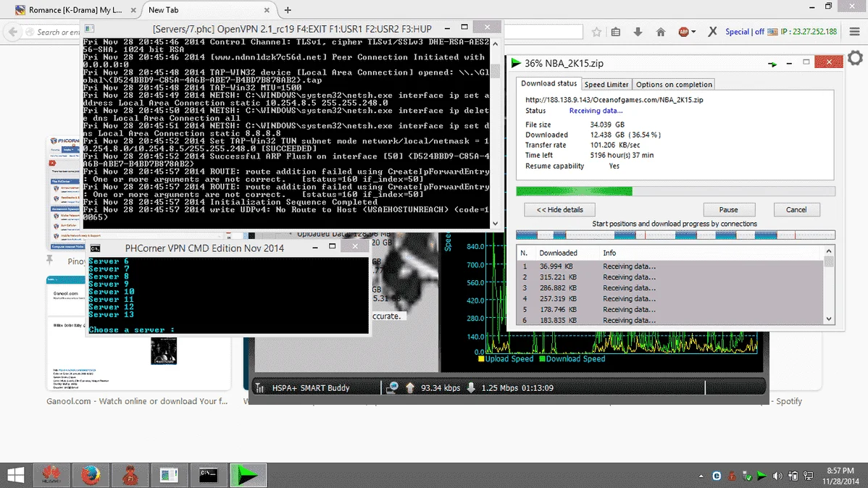Viewport: 868px width, 488px height.
Task: Switch to CMD window in taskbar
Action: click(x=208, y=475)
